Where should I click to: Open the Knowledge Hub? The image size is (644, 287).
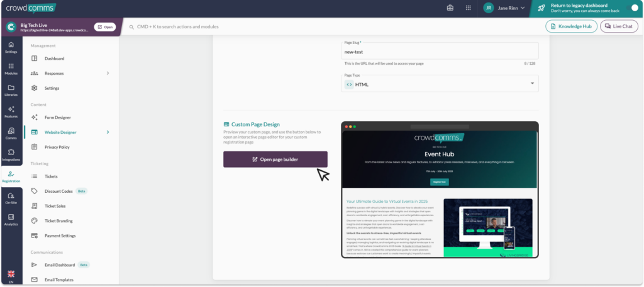pyautogui.click(x=571, y=26)
